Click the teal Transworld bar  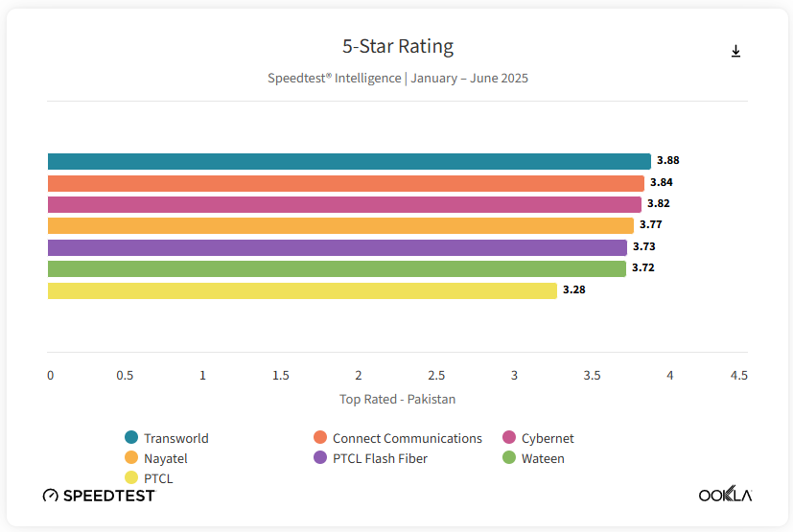coord(349,161)
